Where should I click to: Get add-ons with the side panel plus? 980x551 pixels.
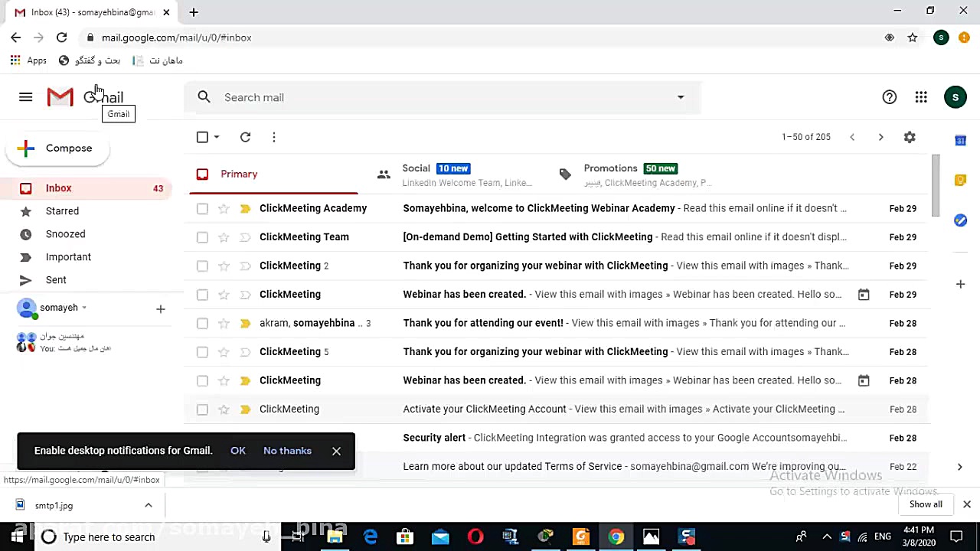(x=960, y=284)
